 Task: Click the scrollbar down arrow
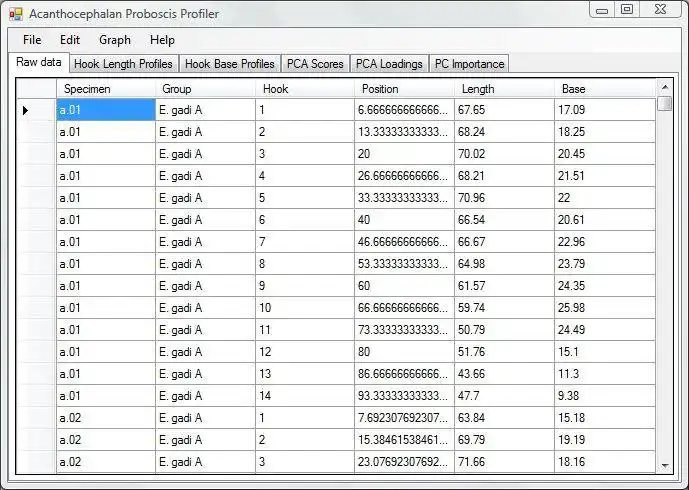(x=665, y=465)
